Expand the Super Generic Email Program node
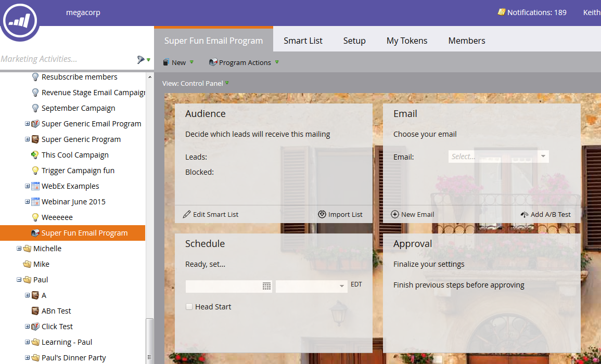The height and width of the screenshot is (364, 601). (27, 124)
